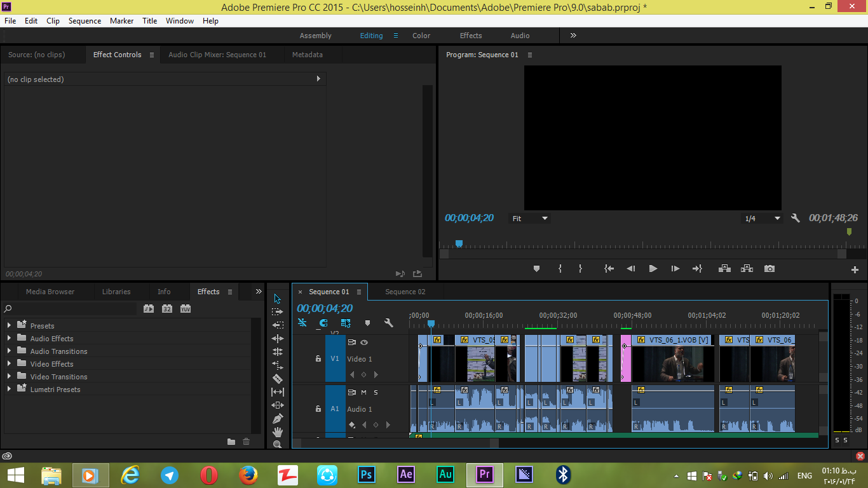The image size is (868, 488).
Task: Solo the Audio 1 track
Action: (376, 392)
